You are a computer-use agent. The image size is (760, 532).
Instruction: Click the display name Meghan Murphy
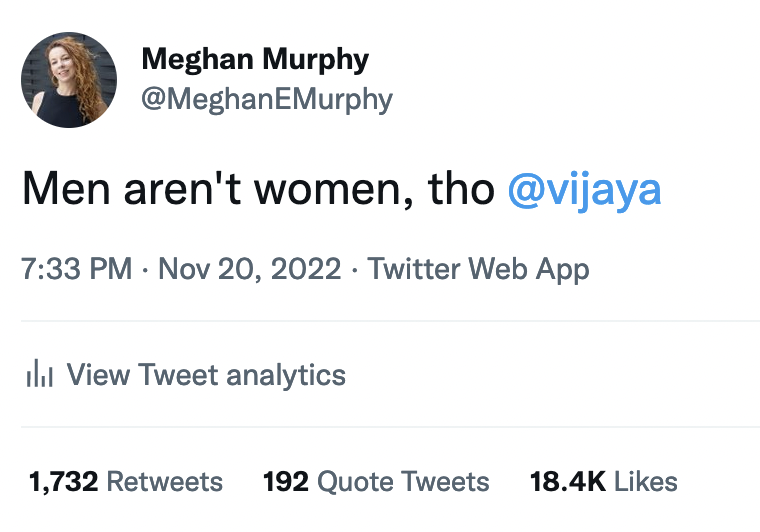tap(255, 59)
